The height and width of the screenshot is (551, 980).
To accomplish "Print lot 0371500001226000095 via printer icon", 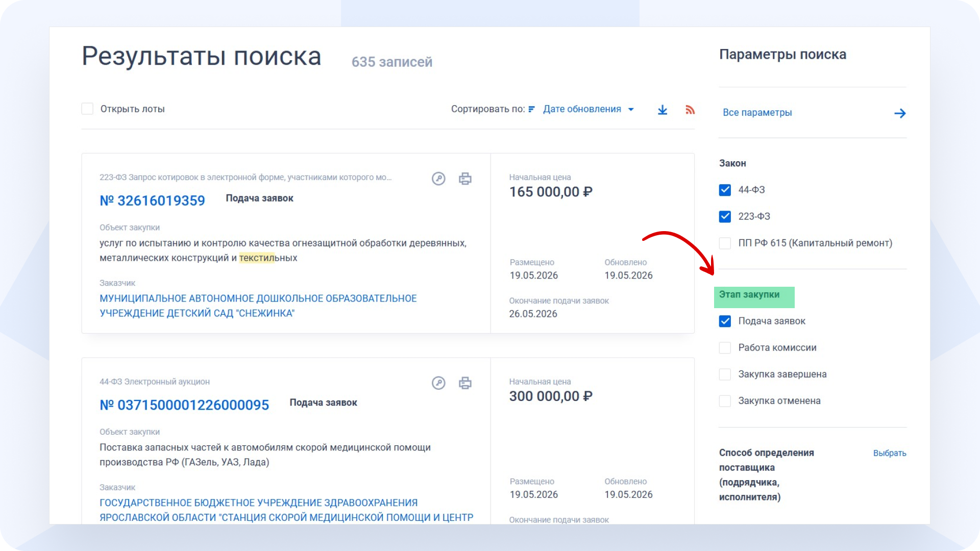I will [x=465, y=383].
